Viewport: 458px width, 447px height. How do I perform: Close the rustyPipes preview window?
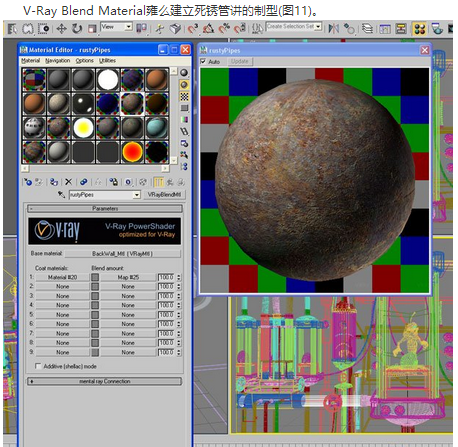click(424, 50)
